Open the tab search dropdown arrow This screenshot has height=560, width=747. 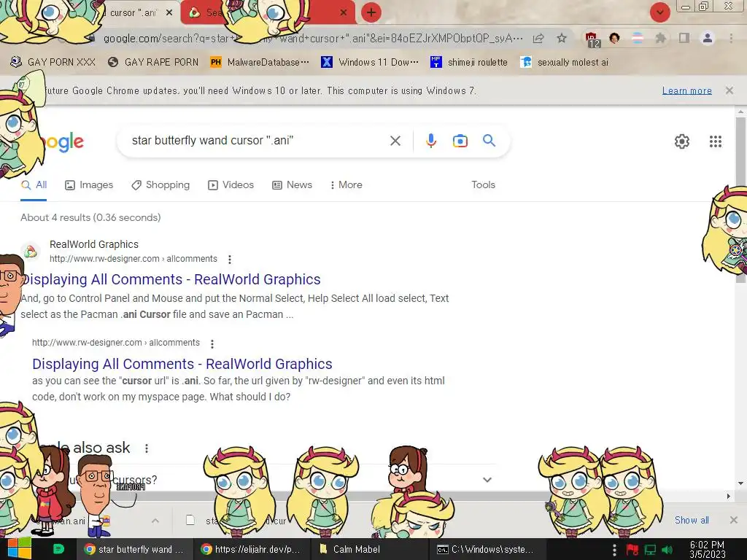pos(659,12)
